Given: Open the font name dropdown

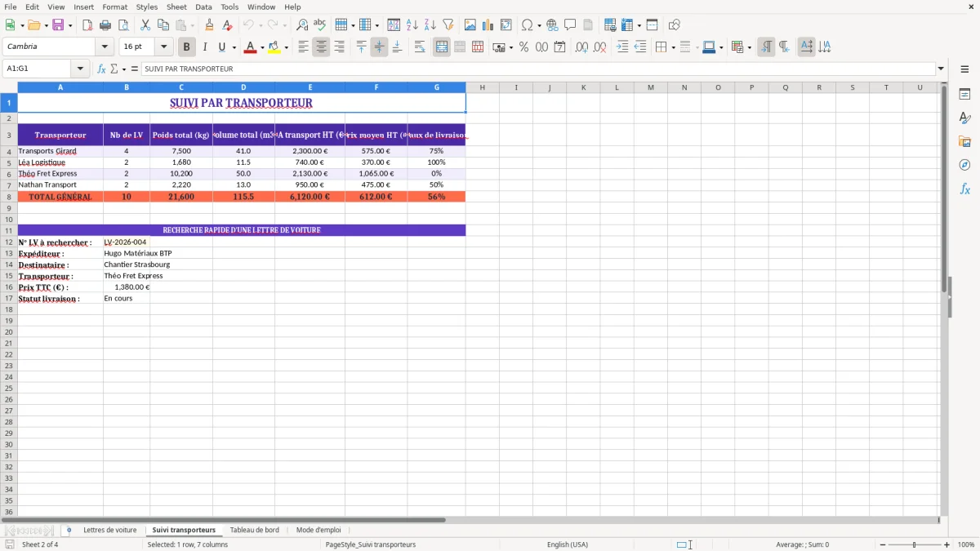Looking at the screenshot, I should (105, 47).
